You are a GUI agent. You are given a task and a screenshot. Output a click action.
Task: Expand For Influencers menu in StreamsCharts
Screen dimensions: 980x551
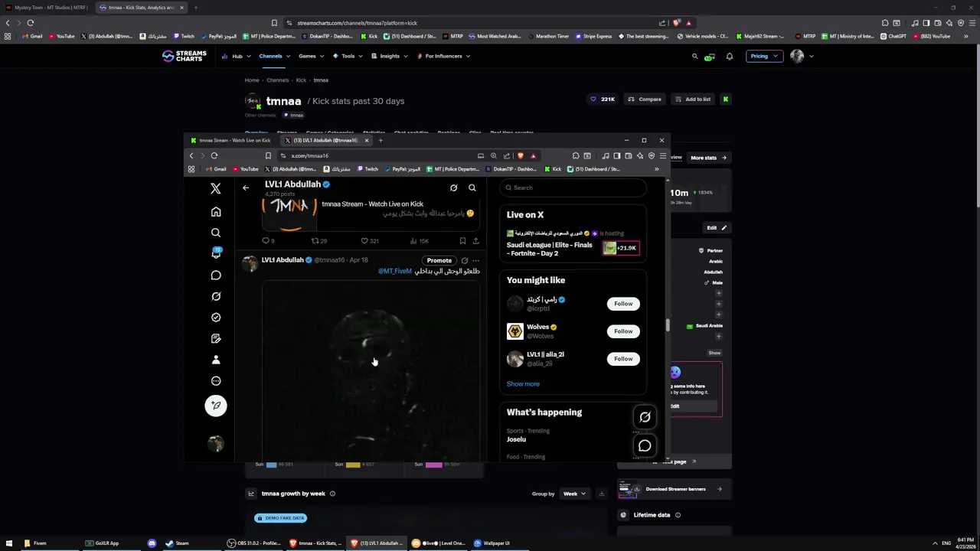coord(443,56)
